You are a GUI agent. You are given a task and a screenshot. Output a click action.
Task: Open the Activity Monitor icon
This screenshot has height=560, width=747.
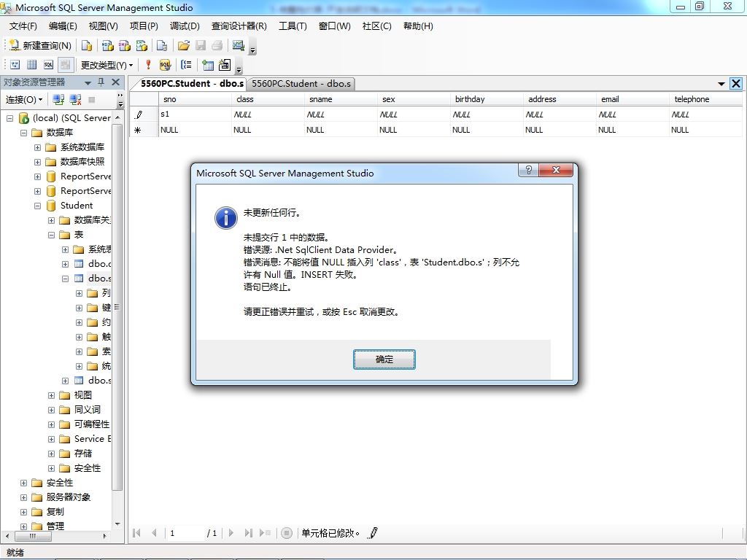click(x=239, y=45)
